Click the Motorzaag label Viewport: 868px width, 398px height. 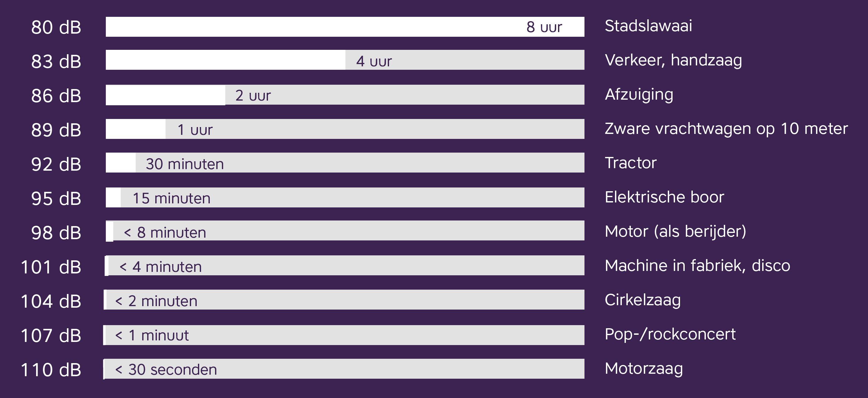tap(644, 368)
